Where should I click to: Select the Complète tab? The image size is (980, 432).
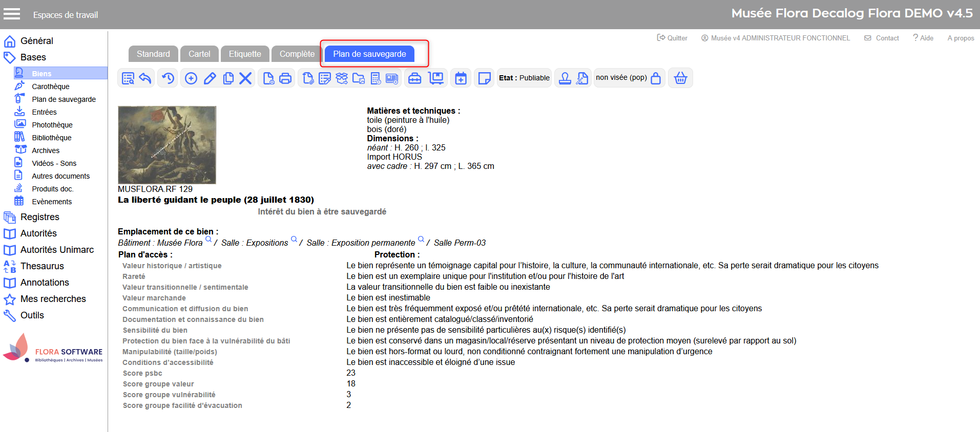[x=297, y=54]
